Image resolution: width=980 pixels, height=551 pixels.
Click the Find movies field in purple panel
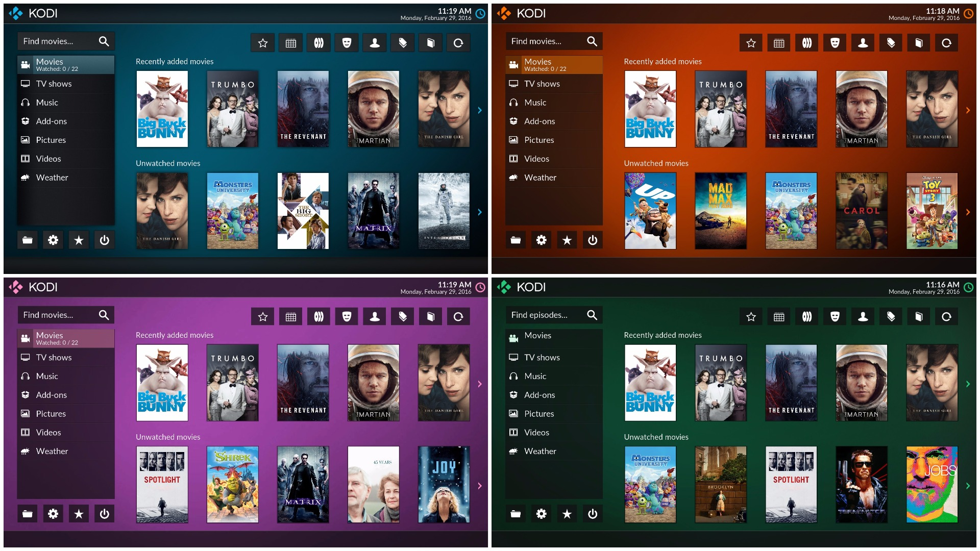(x=66, y=315)
